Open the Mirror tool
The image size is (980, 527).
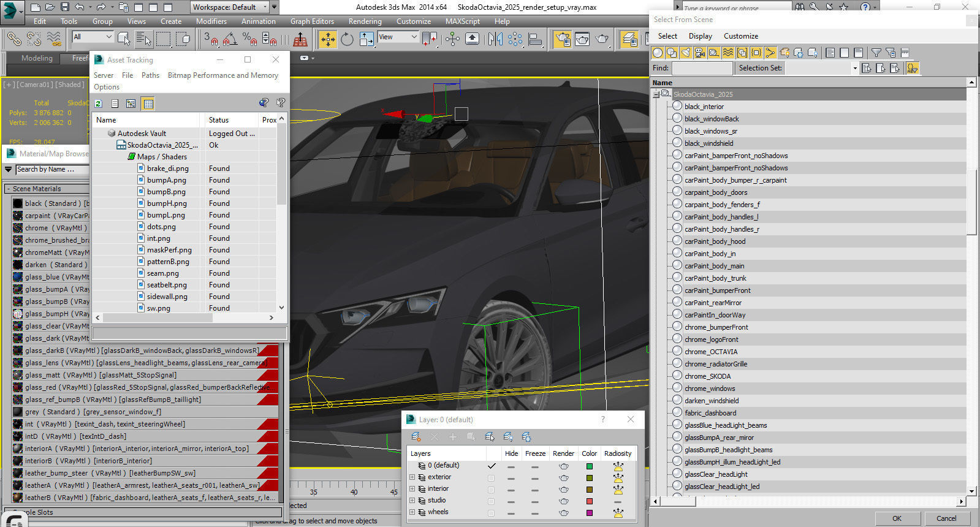[495, 39]
